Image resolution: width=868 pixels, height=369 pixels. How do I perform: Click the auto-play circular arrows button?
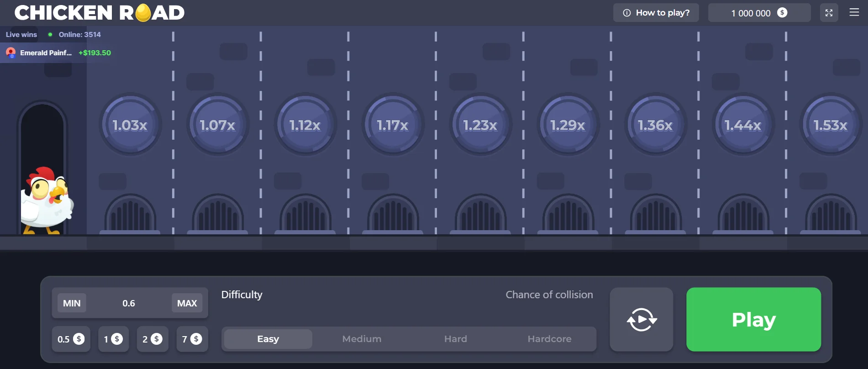[642, 319]
